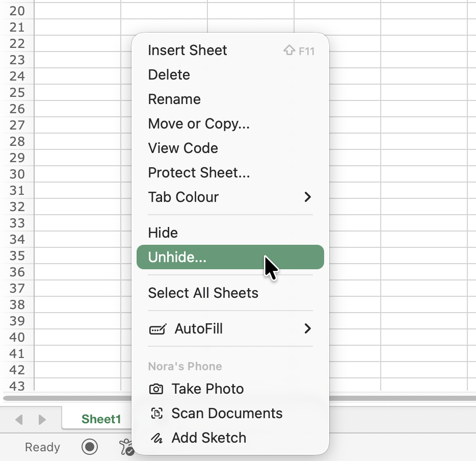The image size is (476, 461).
Task: Click the Scan Documents icon
Action: coord(156,414)
